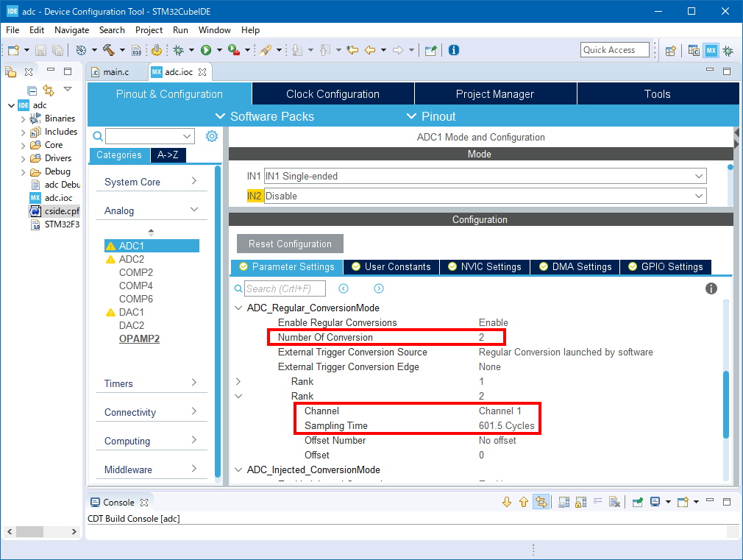The height and width of the screenshot is (560, 743).
Task: Click the External Tools run icon
Action: (x=234, y=50)
